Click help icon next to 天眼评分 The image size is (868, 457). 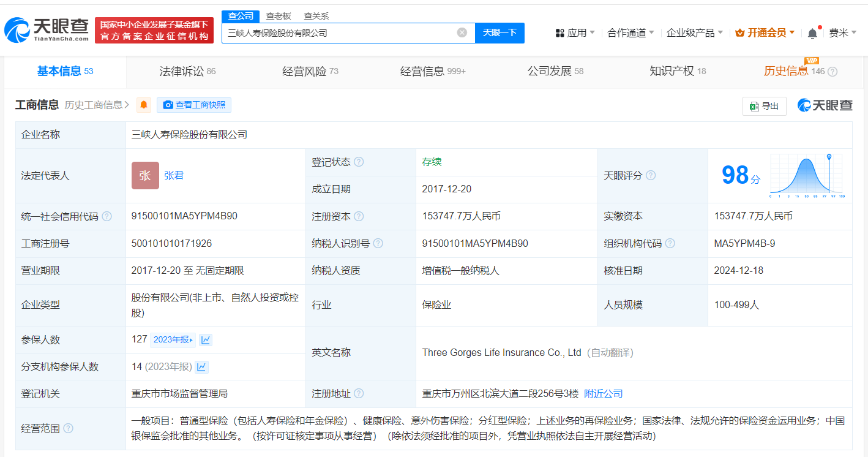[651, 175]
